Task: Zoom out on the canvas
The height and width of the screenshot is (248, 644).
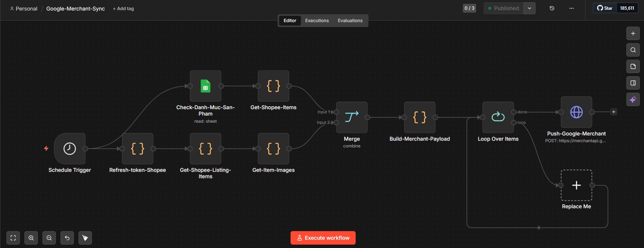Action: tap(49, 238)
